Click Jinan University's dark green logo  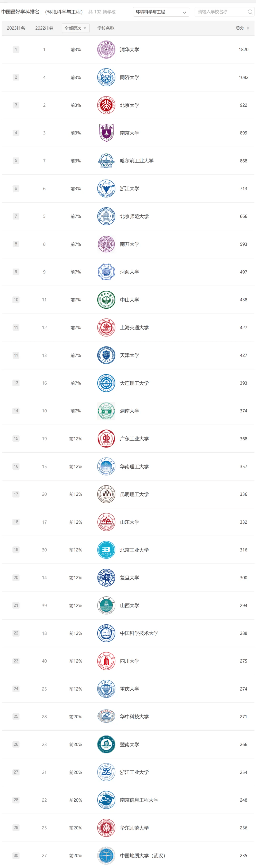pyautogui.click(x=106, y=744)
